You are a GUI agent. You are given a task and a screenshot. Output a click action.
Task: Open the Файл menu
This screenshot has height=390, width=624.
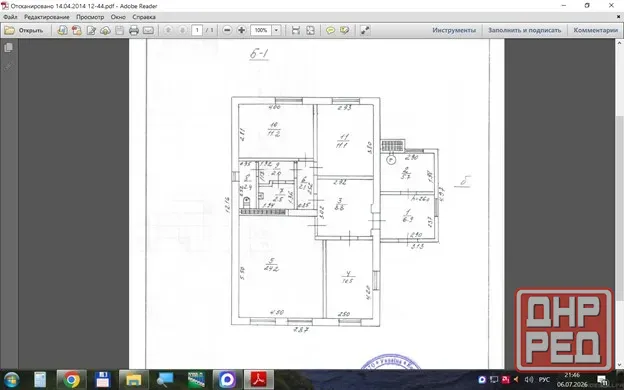[x=10, y=17]
